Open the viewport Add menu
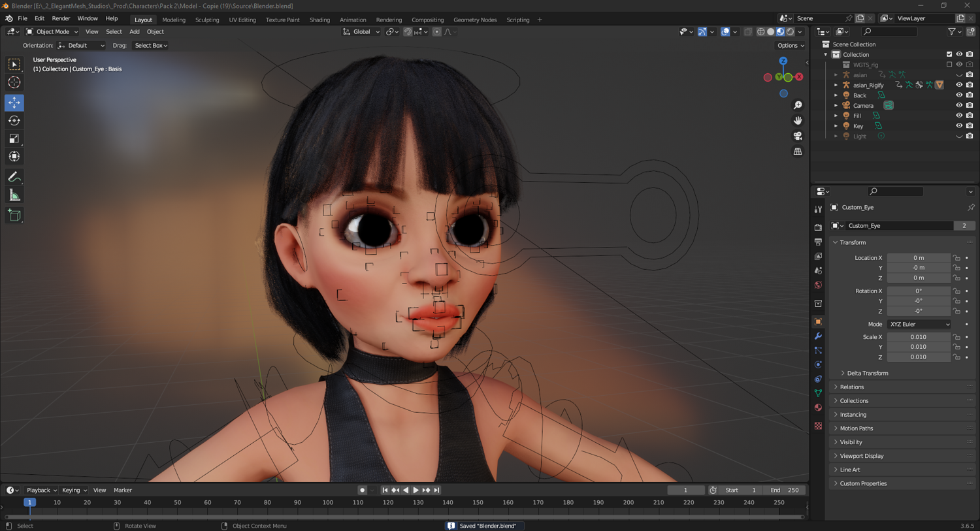 134,31
